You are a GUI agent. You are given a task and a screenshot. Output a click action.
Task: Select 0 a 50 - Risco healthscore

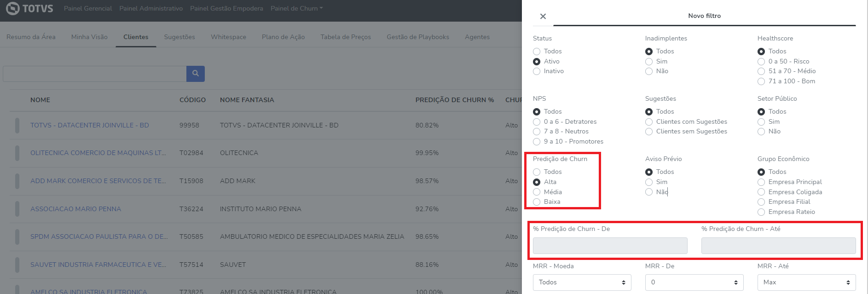click(761, 62)
